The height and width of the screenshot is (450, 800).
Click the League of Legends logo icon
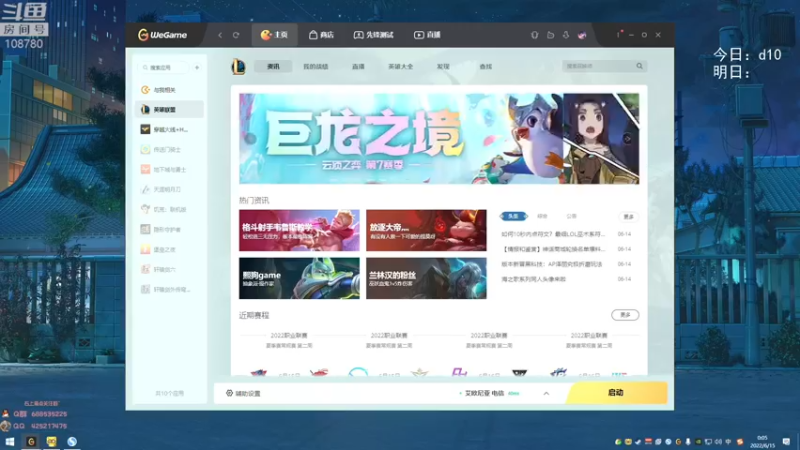click(x=238, y=67)
